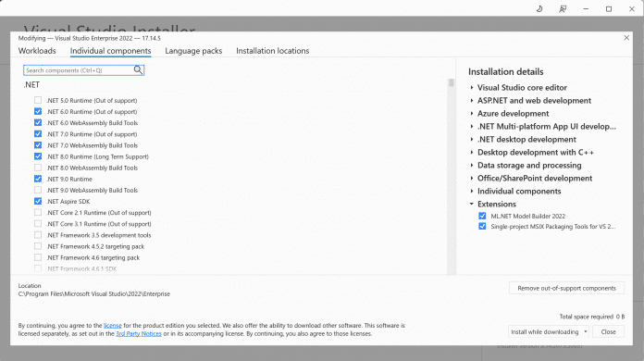This screenshot has height=361, width=644.
Task: Expand Data storage and processing details
Action: tap(472, 165)
